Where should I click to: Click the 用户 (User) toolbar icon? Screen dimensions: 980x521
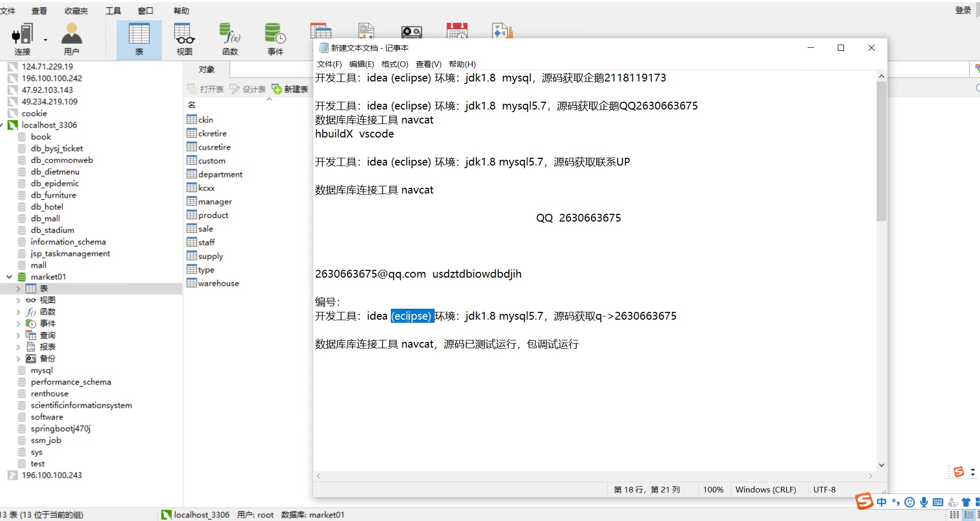pos(72,39)
